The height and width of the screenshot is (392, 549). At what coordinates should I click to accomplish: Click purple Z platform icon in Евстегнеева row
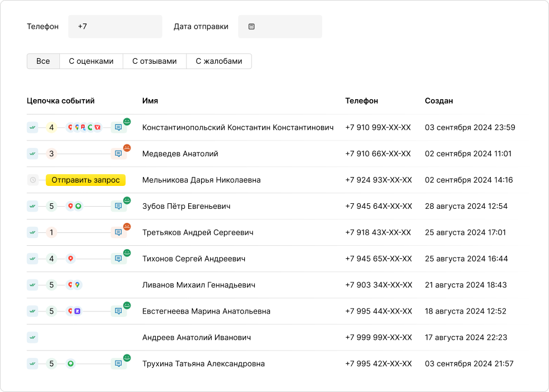click(77, 311)
